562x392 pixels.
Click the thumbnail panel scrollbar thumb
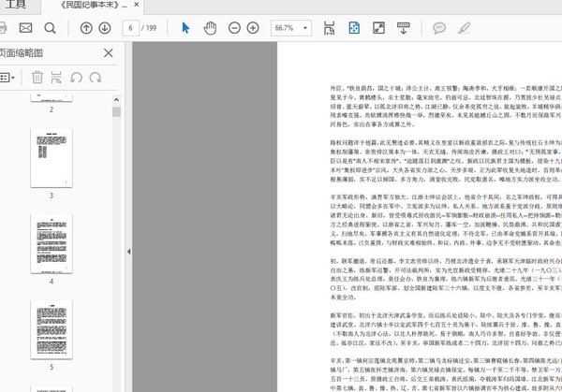116,111
